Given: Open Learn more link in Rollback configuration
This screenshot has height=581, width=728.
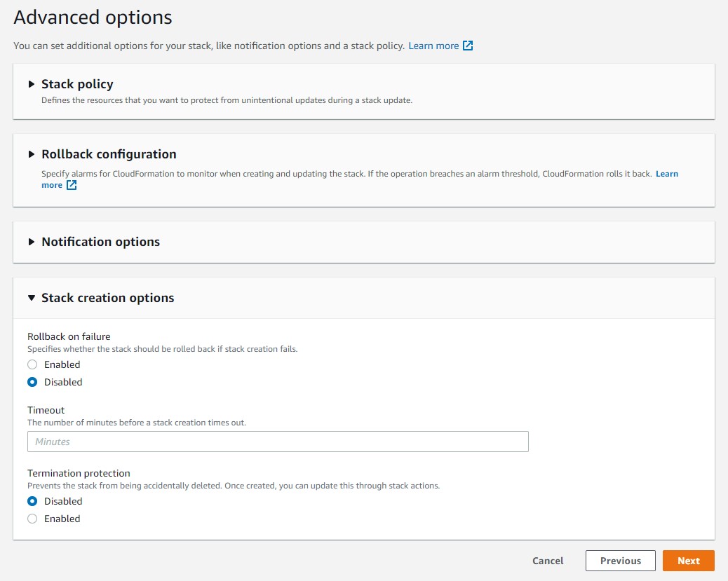Looking at the screenshot, I should click(666, 174).
